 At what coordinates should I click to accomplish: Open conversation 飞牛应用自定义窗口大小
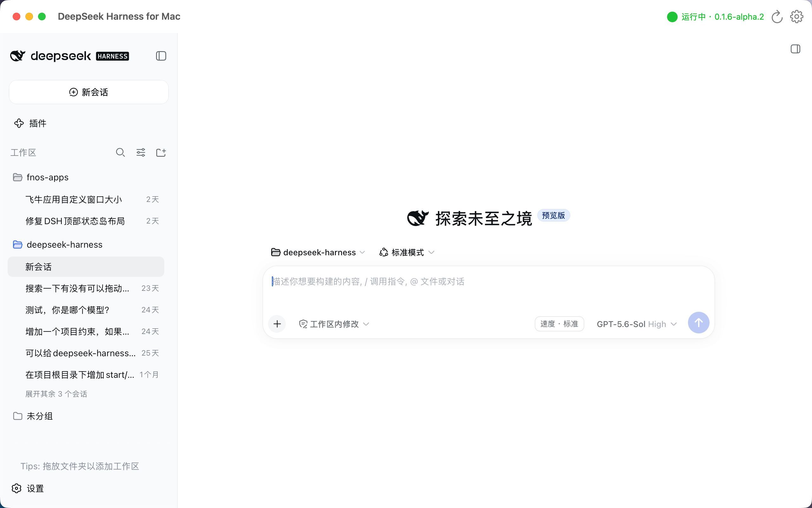click(86, 200)
